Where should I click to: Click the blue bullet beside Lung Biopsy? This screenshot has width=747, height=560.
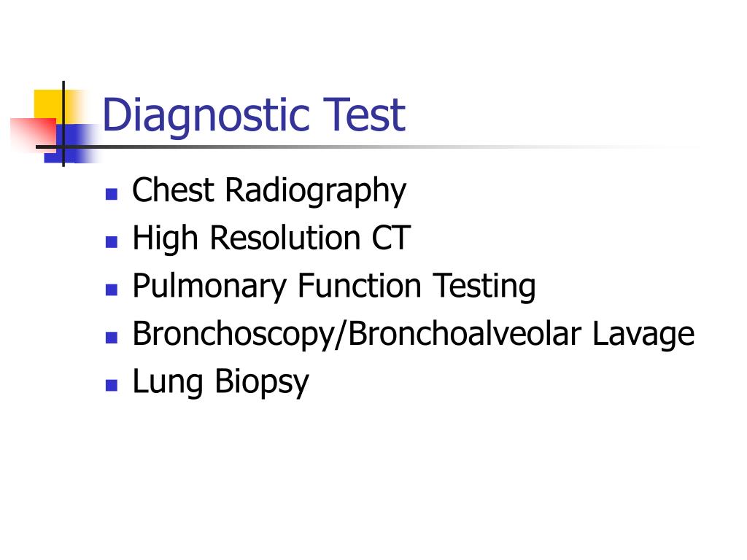coord(112,385)
